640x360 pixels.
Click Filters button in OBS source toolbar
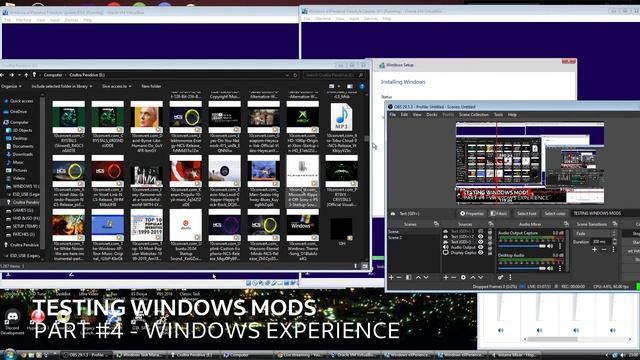pos(499,213)
